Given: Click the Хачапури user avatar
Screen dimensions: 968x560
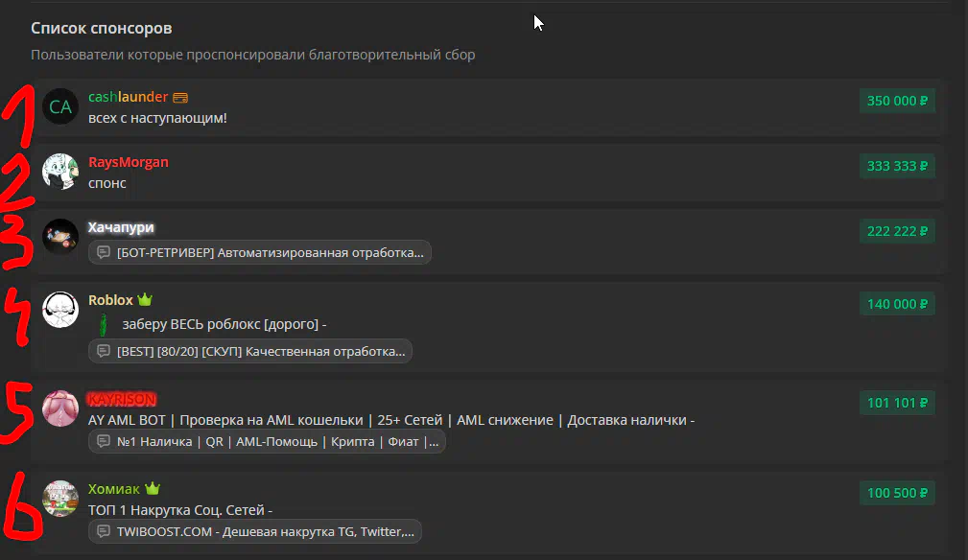Looking at the screenshot, I should tap(60, 236).
